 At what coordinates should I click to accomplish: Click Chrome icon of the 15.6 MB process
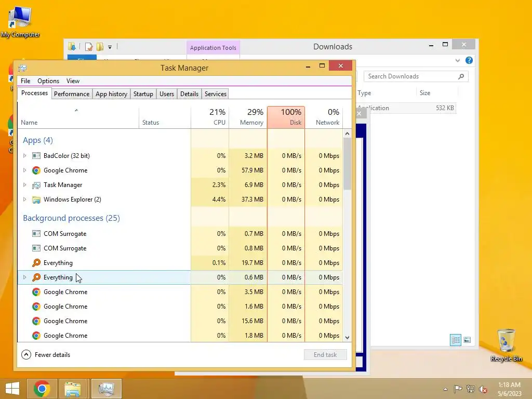[36, 321]
